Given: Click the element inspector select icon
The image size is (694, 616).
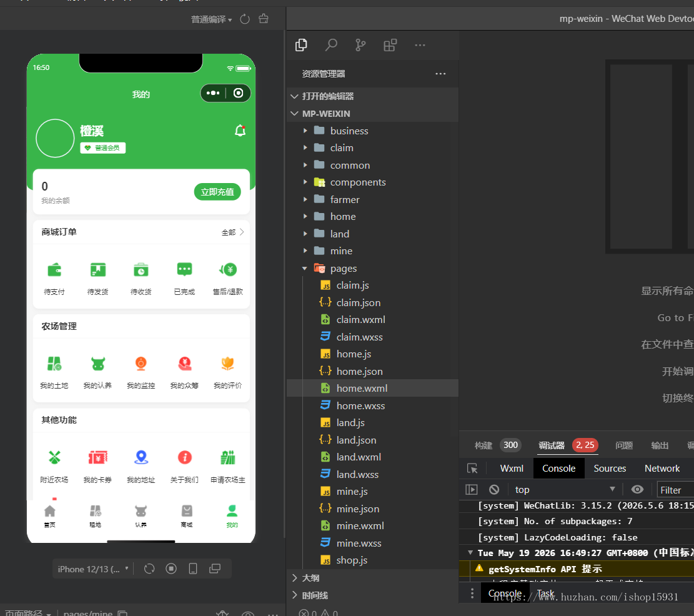Looking at the screenshot, I should [x=472, y=469].
